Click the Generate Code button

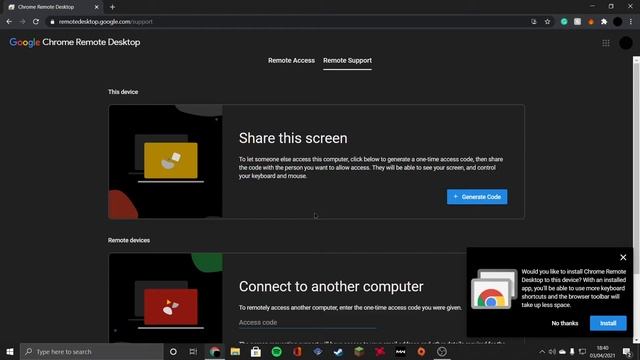tap(477, 197)
